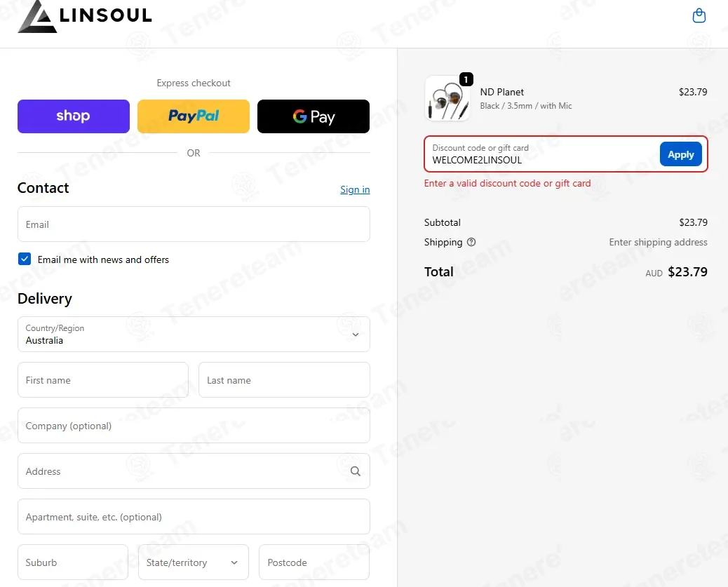Select the First name field
Image resolution: width=728 pixels, height=587 pixels.
click(x=103, y=380)
